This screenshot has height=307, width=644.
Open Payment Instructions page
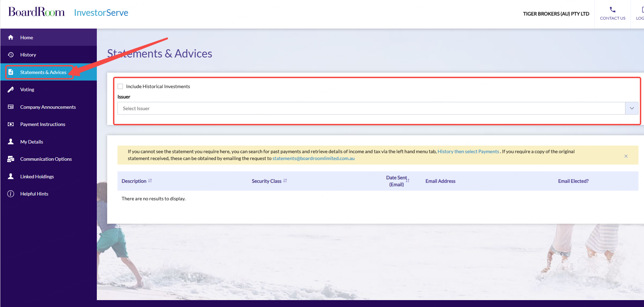tap(49, 124)
